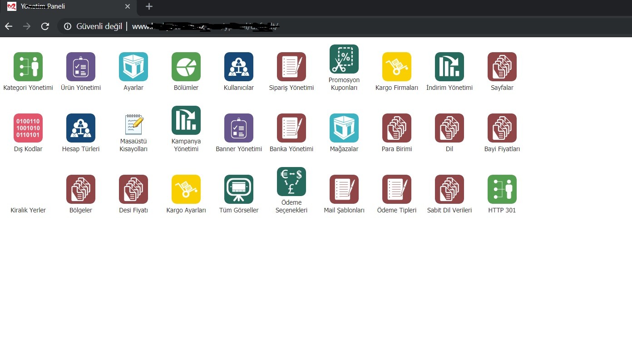Open the Sabit Dil Verileri icon
The height and width of the screenshot is (364, 632).
coord(449,189)
